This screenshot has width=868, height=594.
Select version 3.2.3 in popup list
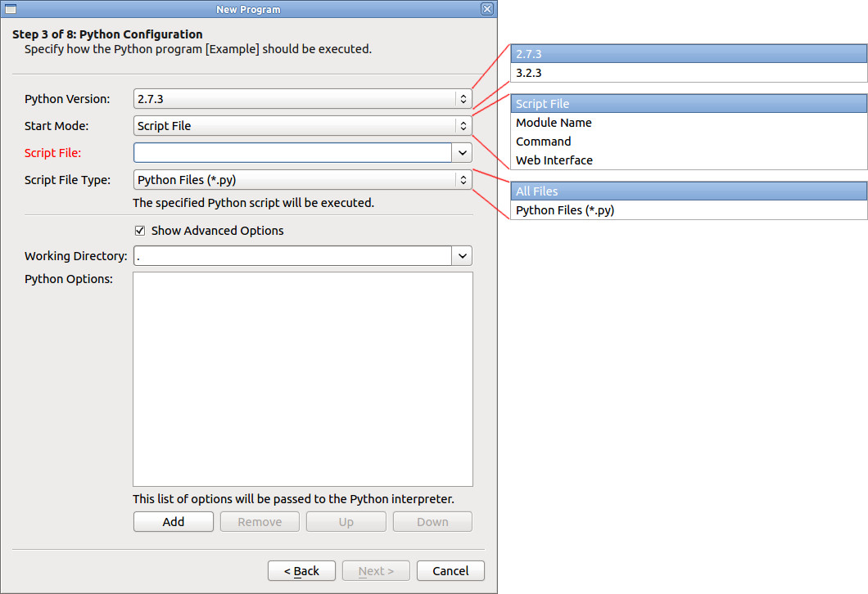689,73
